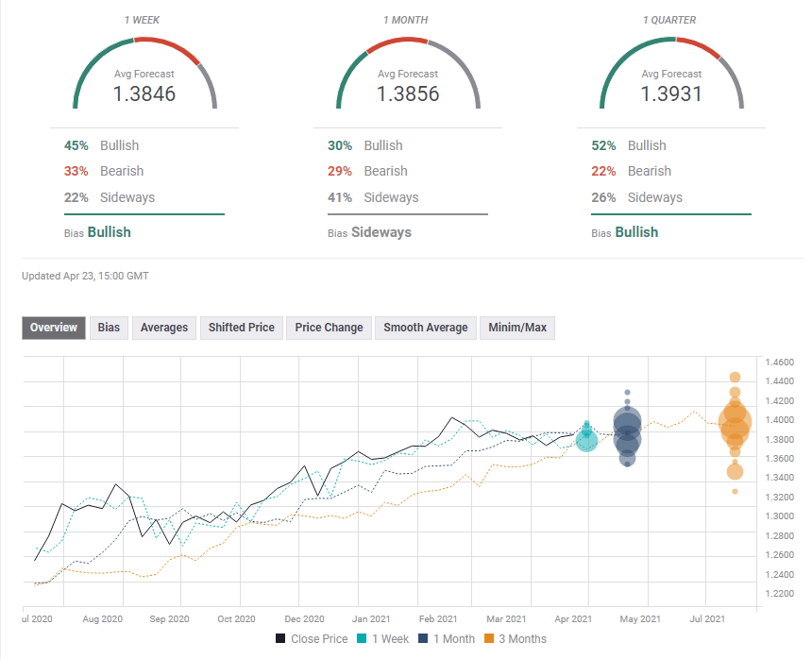The width and height of the screenshot is (812, 659).
Task: Open the Smooth Average tab
Action: (425, 328)
